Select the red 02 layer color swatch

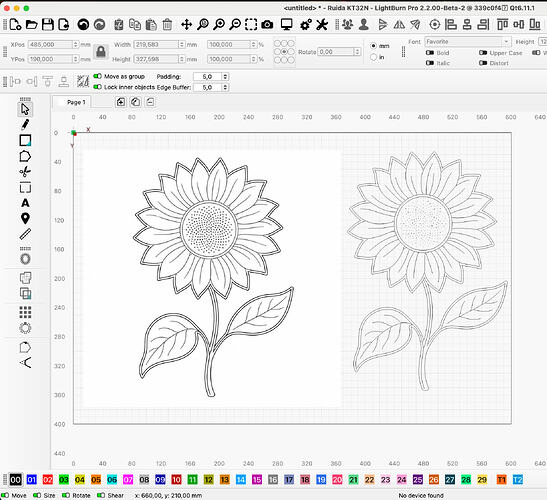click(48, 480)
